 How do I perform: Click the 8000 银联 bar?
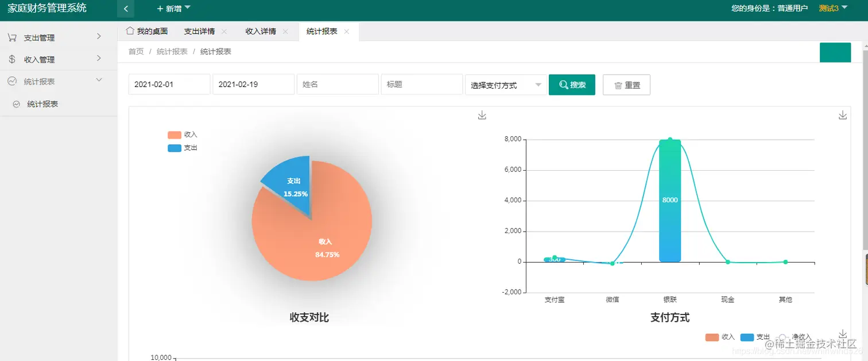click(670, 201)
